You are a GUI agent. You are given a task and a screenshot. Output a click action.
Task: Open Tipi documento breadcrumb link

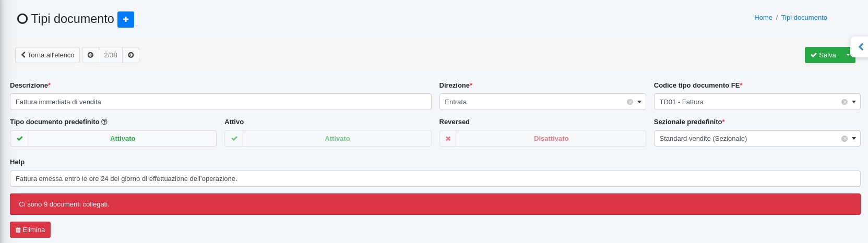(804, 18)
